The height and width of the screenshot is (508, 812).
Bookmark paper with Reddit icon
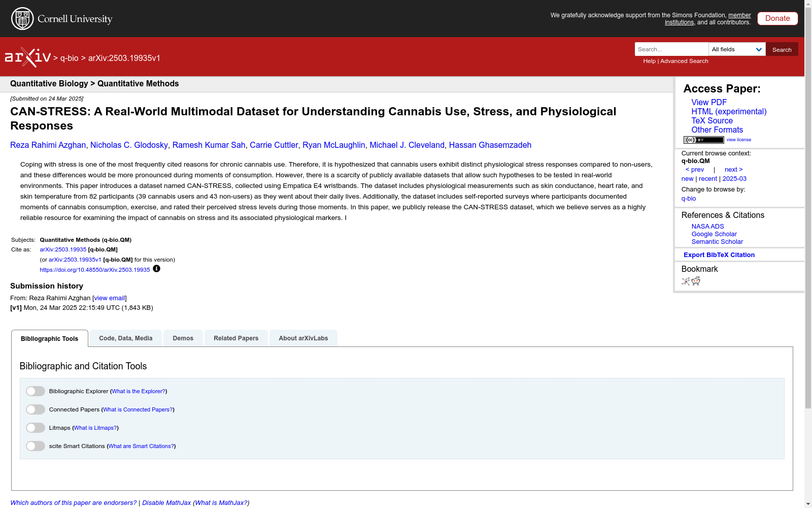696,281
